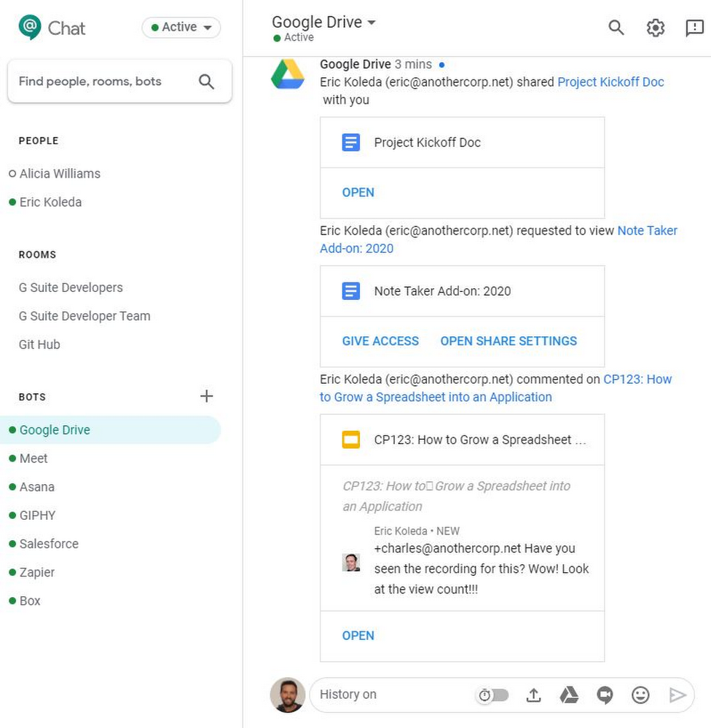This screenshot has width=711, height=728.
Task: Click the send message arrow icon
Action: pos(677,695)
